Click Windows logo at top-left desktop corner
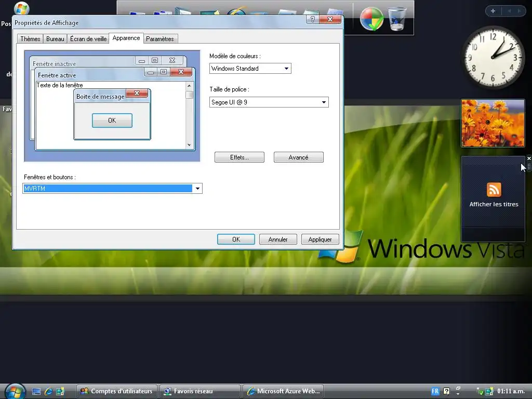 click(x=22, y=8)
